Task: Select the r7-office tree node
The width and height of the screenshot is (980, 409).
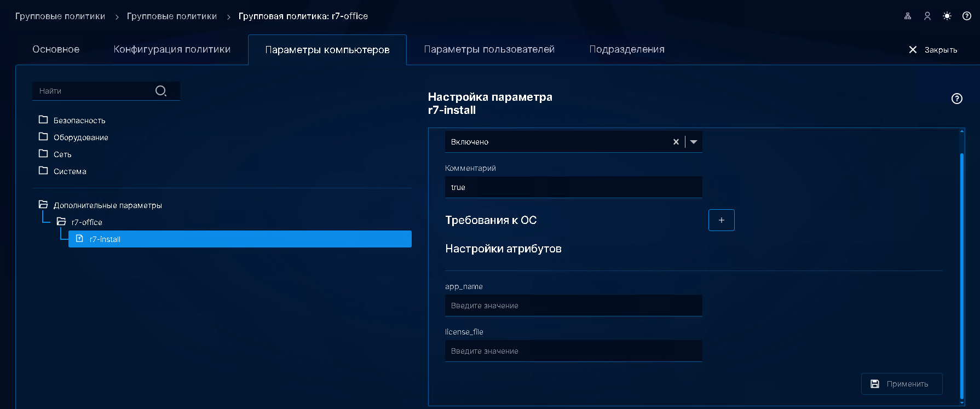Action: click(x=87, y=222)
